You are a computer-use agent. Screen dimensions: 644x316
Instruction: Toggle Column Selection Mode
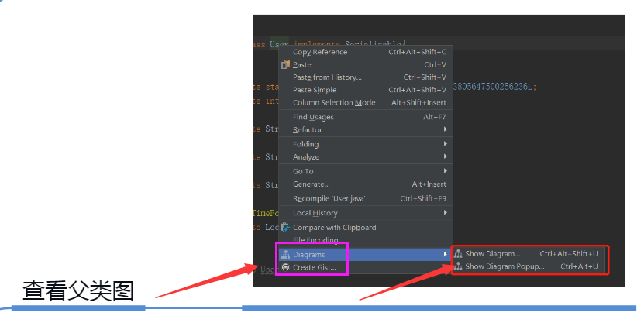[x=366, y=103]
